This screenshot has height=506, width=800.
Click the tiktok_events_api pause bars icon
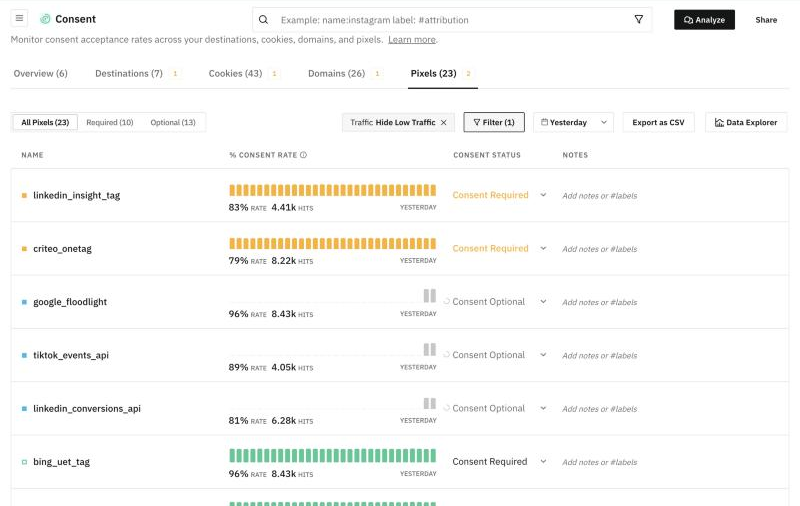coord(430,349)
